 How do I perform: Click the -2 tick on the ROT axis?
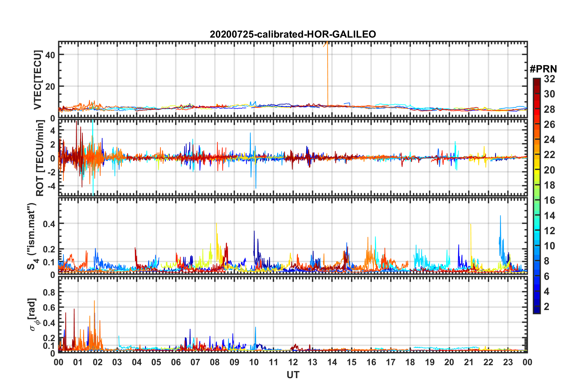pos(51,172)
